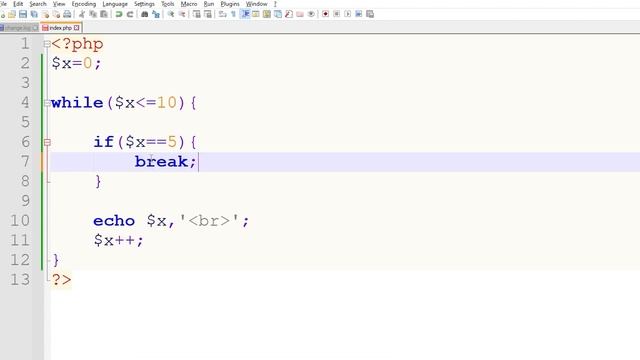Redo the edit with the Redo arrow

click(x=130, y=14)
